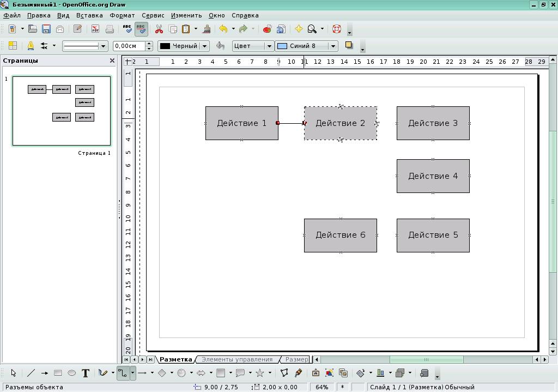Cut selection with the scissors icon
Image resolution: width=558 pixels, height=392 pixels.
[159, 29]
